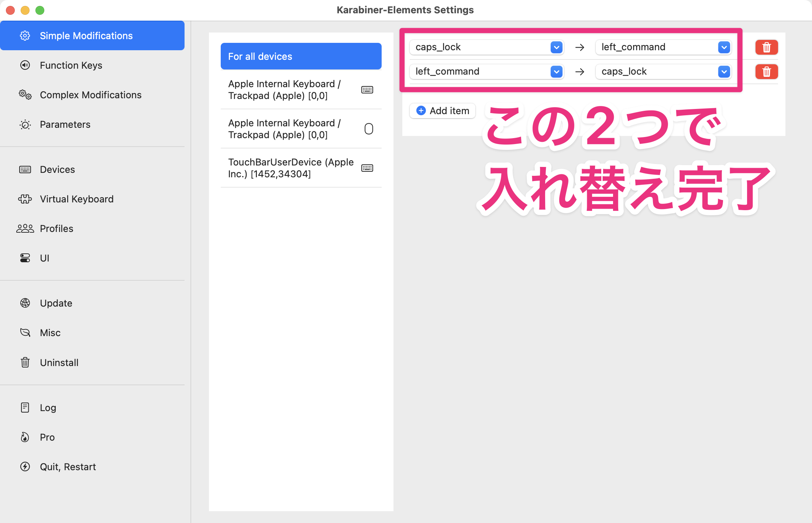Click the Quit, Restart bolt icon
The width and height of the screenshot is (812, 523).
[x=25, y=467]
